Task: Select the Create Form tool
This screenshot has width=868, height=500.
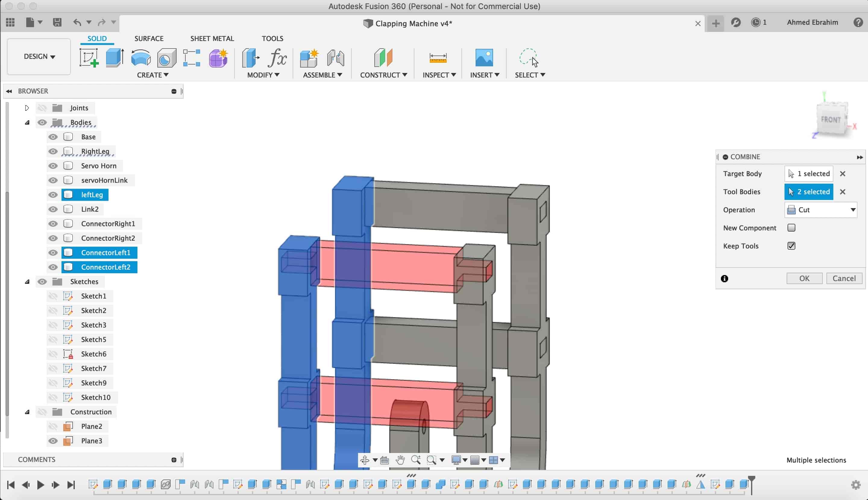Action: tap(218, 58)
